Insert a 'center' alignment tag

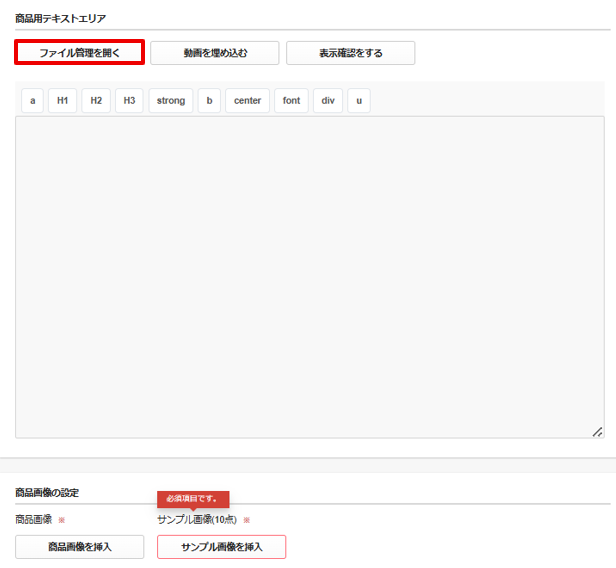point(247,101)
